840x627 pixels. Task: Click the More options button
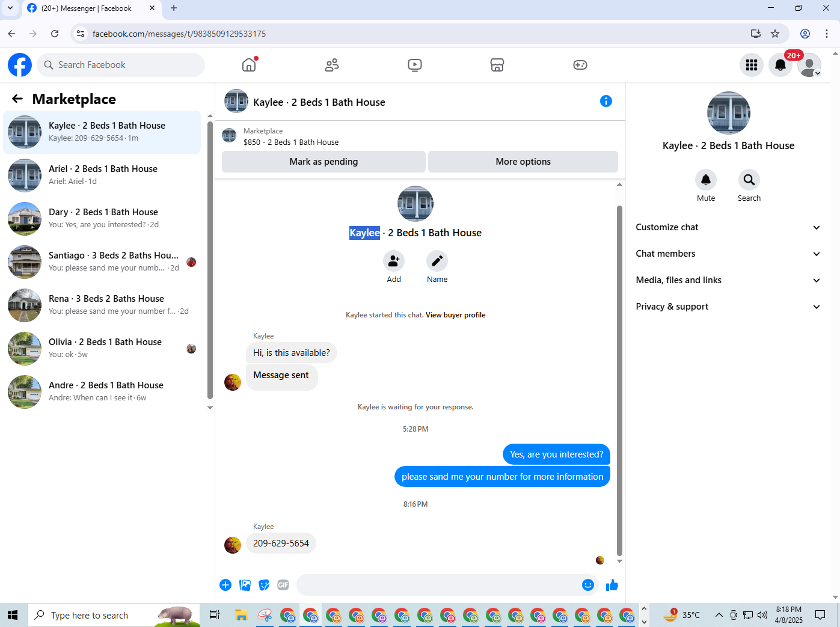523,162
